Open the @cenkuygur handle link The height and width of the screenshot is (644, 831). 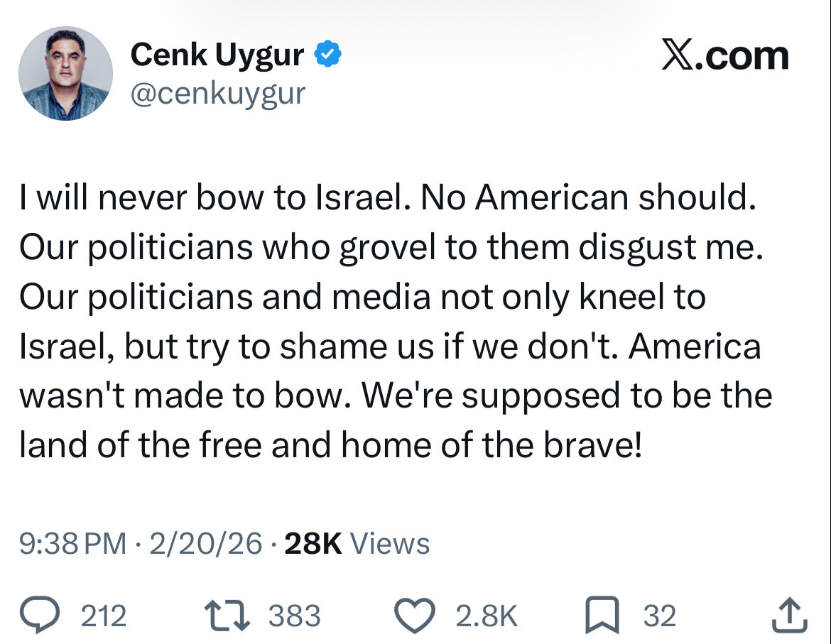pos(217,93)
